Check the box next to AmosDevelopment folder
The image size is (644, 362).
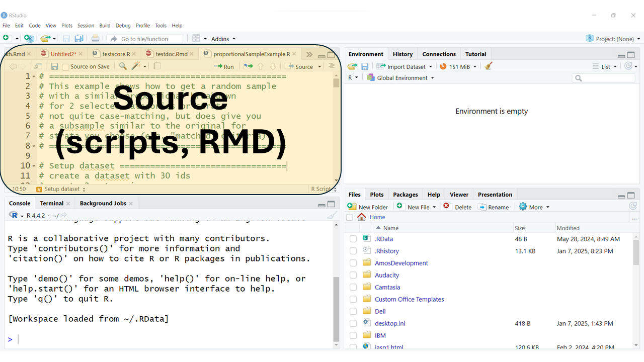click(353, 263)
